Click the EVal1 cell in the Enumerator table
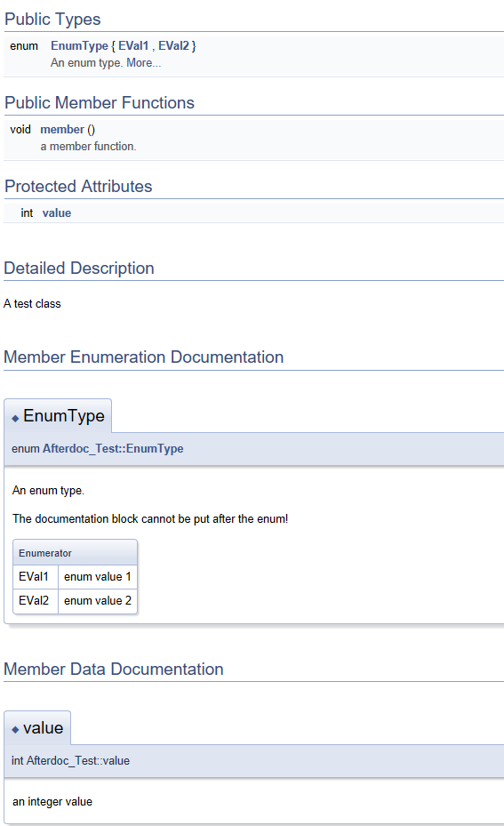 tap(36, 577)
